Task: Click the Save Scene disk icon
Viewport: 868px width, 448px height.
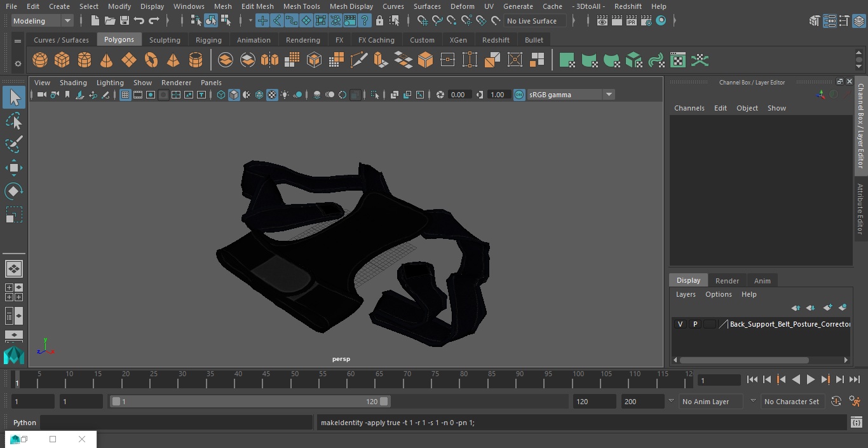Action: 125,21
